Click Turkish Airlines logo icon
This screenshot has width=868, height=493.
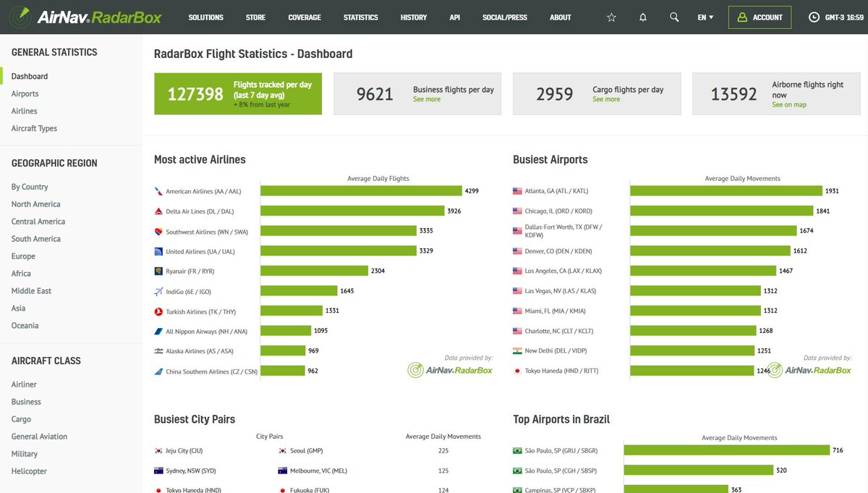click(158, 312)
